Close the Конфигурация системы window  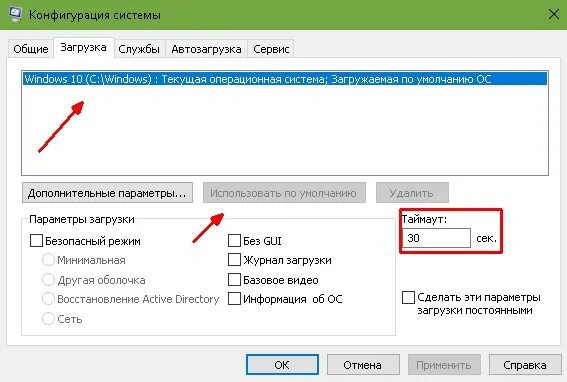(554, 14)
